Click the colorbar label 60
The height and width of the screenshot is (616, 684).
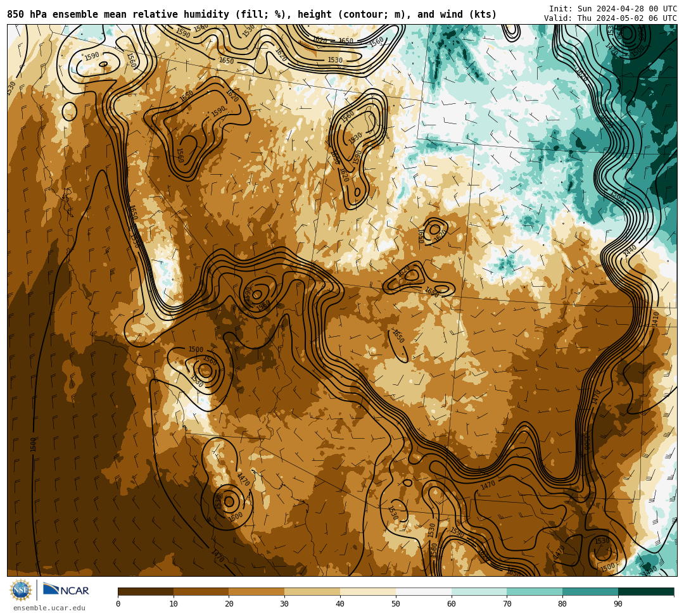click(x=452, y=604)
